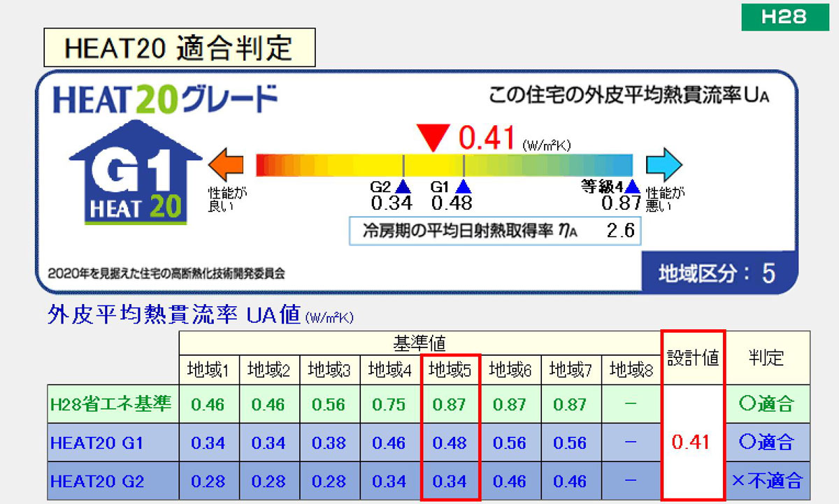Screen dimensions: 839x504
Task: Click the 地域7 column header
Action: pos(571,368)
